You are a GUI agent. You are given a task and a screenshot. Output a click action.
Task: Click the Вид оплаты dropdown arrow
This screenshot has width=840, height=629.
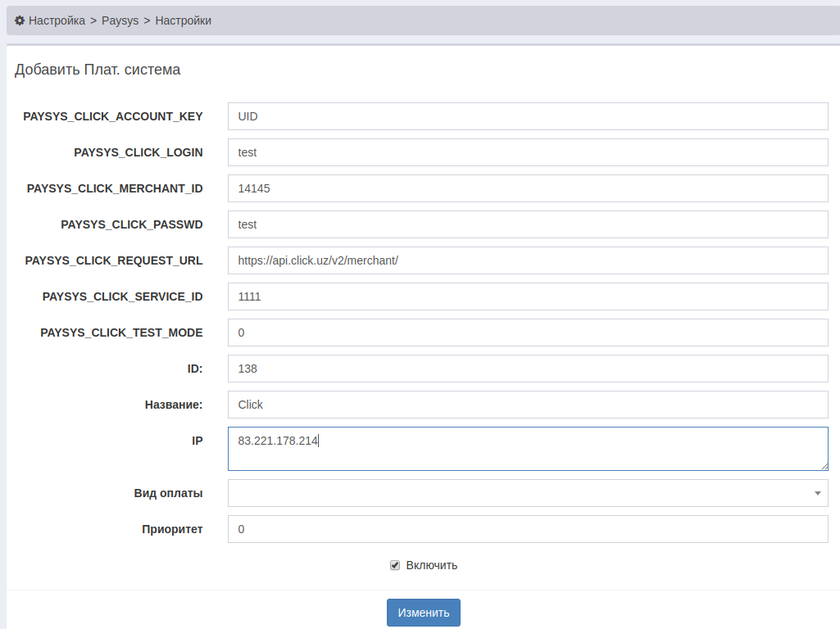pos(817,493)
